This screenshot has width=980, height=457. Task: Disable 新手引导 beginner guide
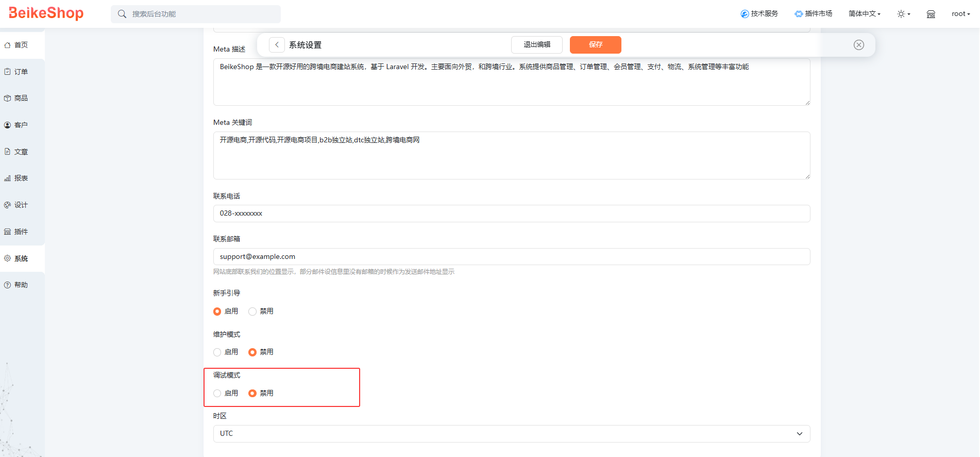pyautogui.click(x=252, y=312)
